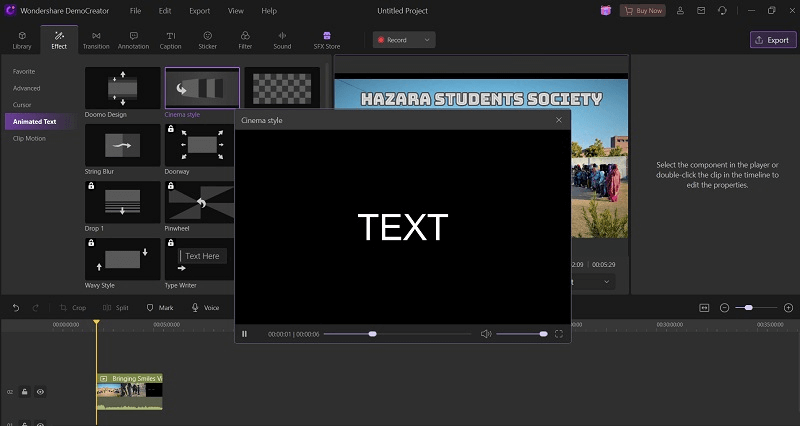Open the user account icon

coord(680,11)
